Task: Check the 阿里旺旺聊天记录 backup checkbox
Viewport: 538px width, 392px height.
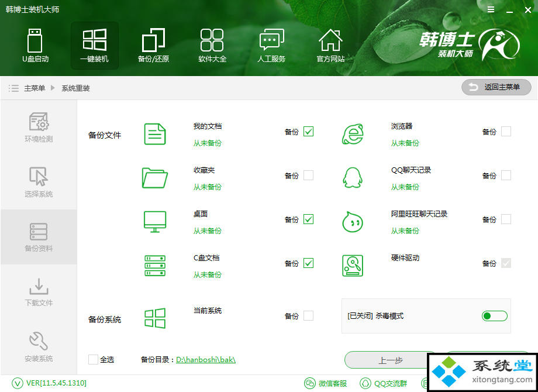Action: [x=506, y=219]
